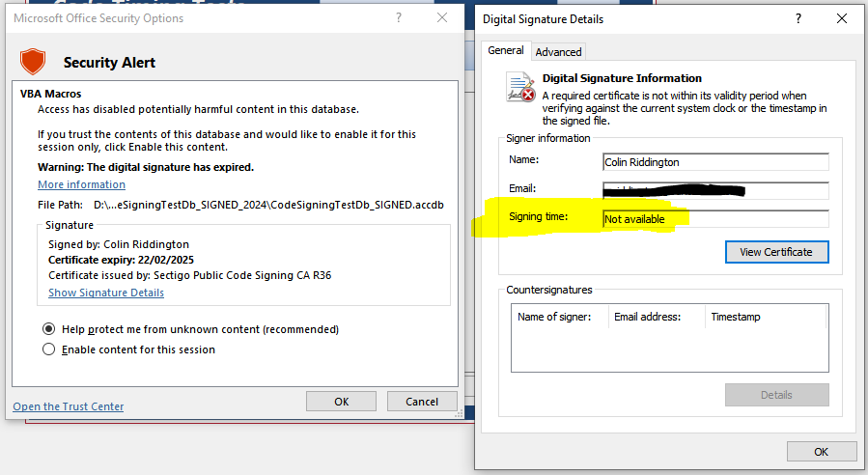868x475 pixels.
Task: Click the Signed by: Colin Riddington text
Action: click(119, 244)
